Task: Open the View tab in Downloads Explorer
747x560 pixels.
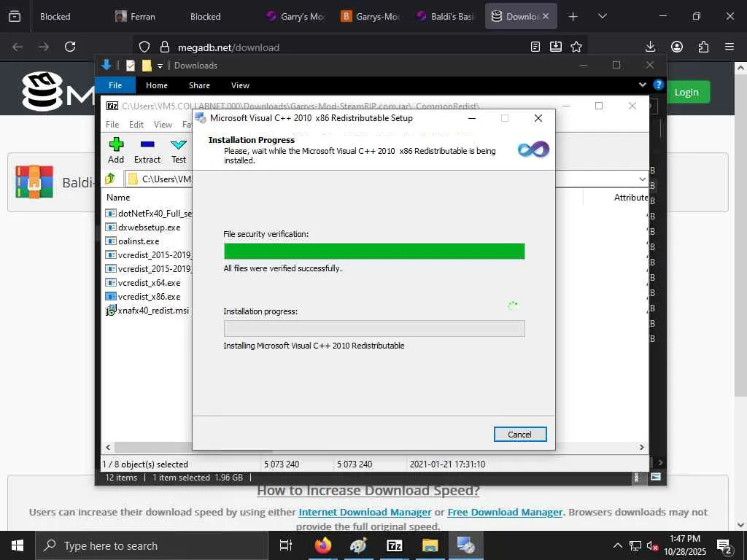Action: pyautogui.click(x=240, y=85)
